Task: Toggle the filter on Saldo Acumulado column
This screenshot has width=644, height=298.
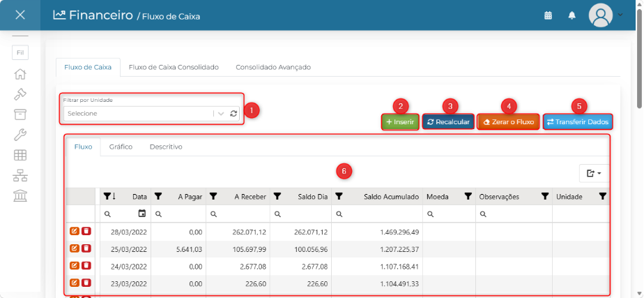Action: point(339,197)
